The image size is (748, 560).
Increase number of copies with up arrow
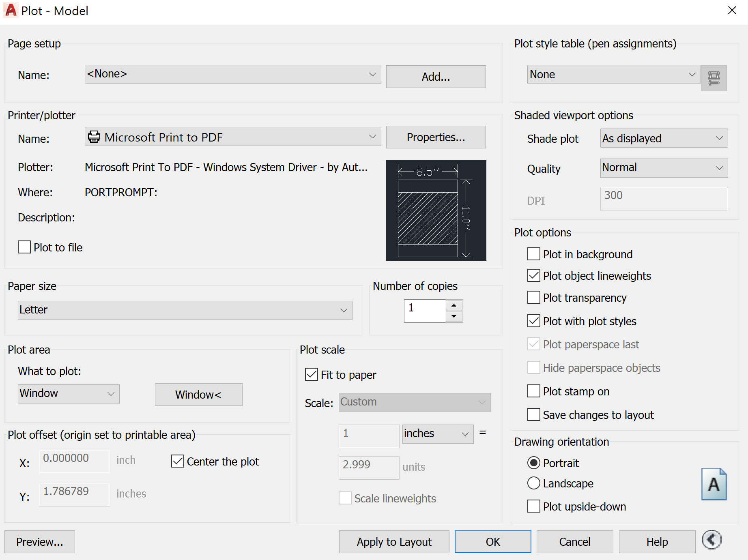(454, 306)
